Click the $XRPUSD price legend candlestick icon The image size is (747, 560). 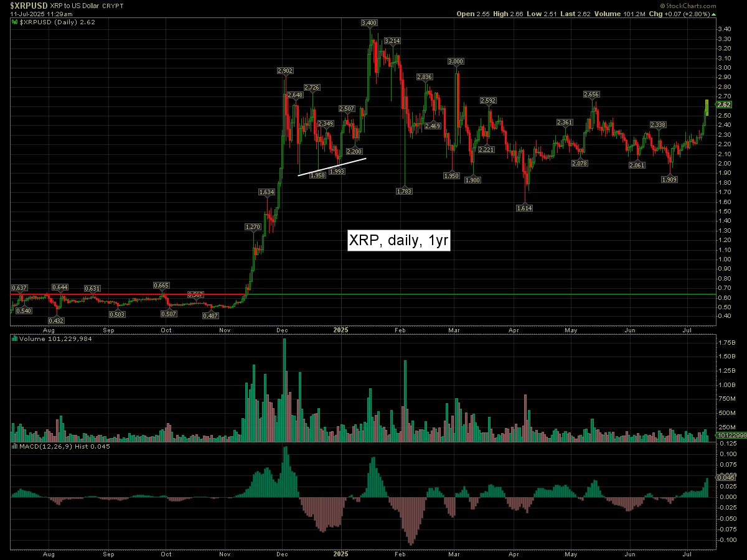(x=15, y=22)
